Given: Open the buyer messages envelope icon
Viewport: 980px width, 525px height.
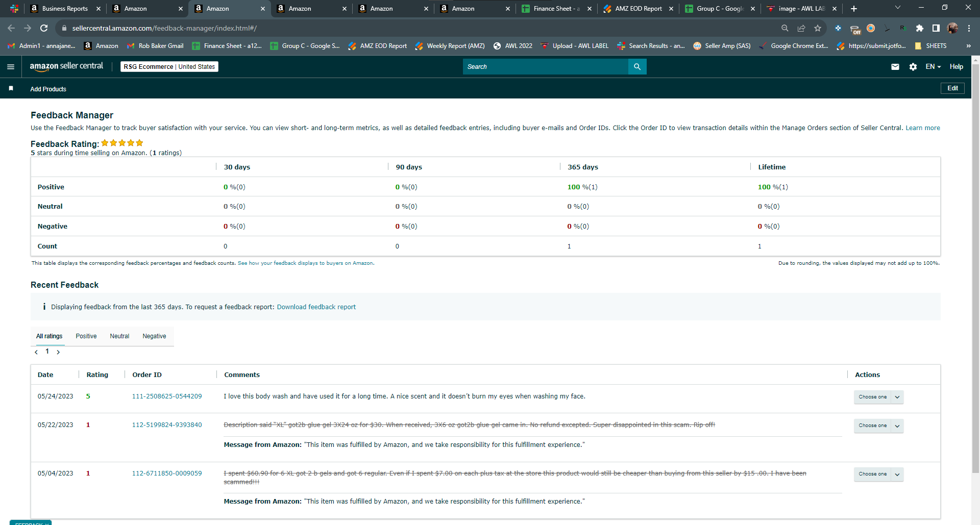Looking at the screenshot, I should pyautogui.click(x=895, y=67).
